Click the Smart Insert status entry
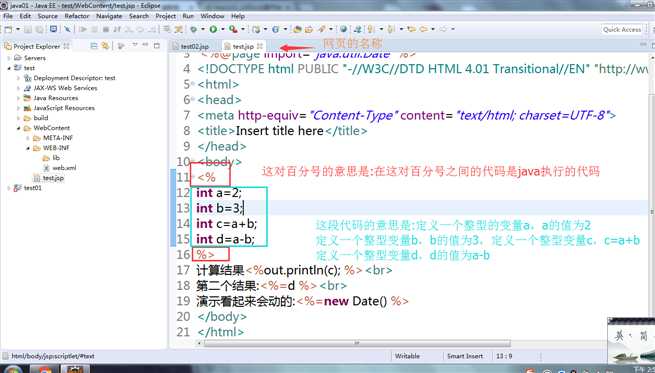Viewport: 655px width, 373px height. pos(465,356)
